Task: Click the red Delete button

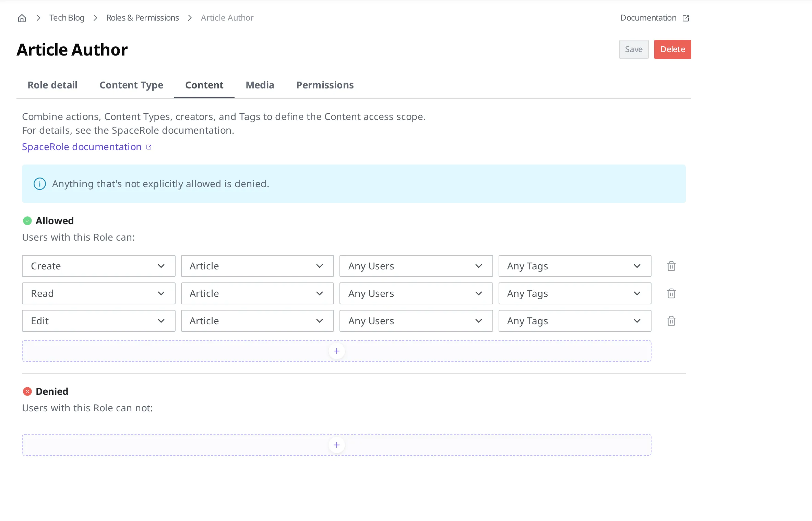Action: (672, 49)
